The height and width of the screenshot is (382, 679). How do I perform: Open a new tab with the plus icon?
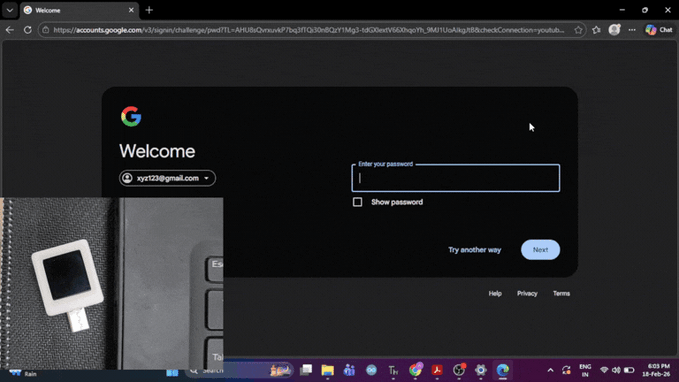click(x=149, y=10)
